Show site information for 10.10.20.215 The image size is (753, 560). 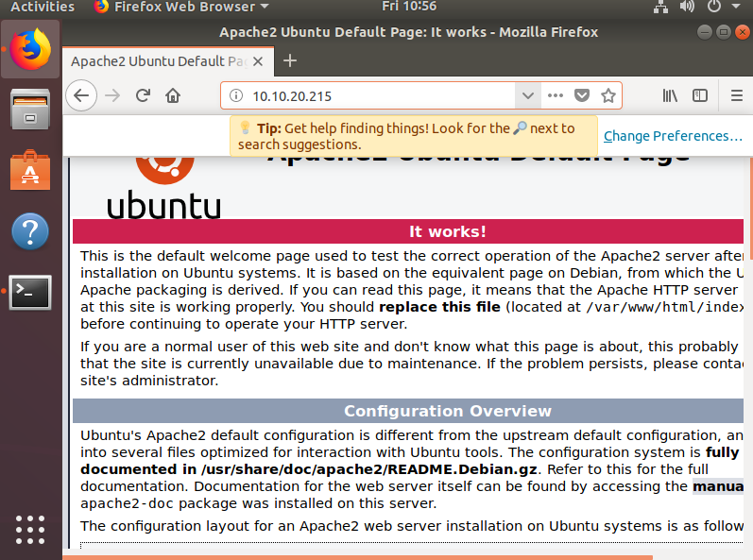click(x=236, y=95)
